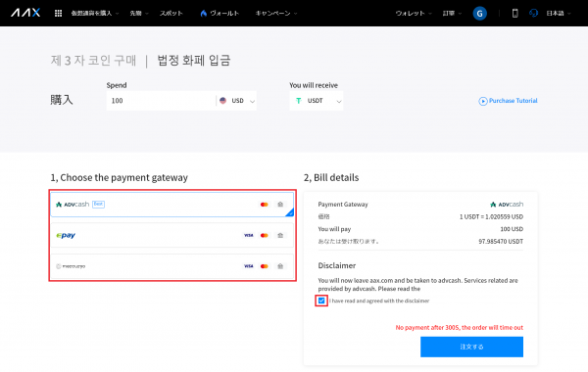Click the customer support headset icon
The image size is (588, 372).
(x=533, y=13)
